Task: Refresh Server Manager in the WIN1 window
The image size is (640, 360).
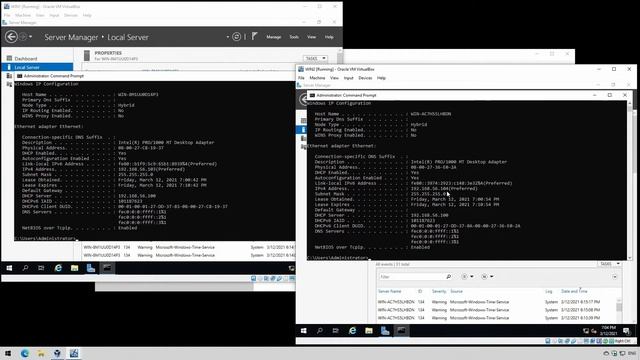Action: (236, 37)
